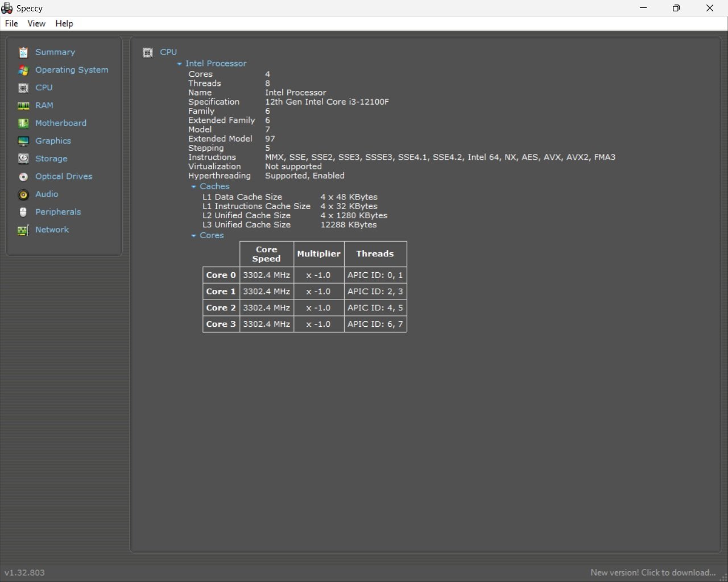Open the Storage section
This screenshot has height=582, width=728.
click(51, 159)
